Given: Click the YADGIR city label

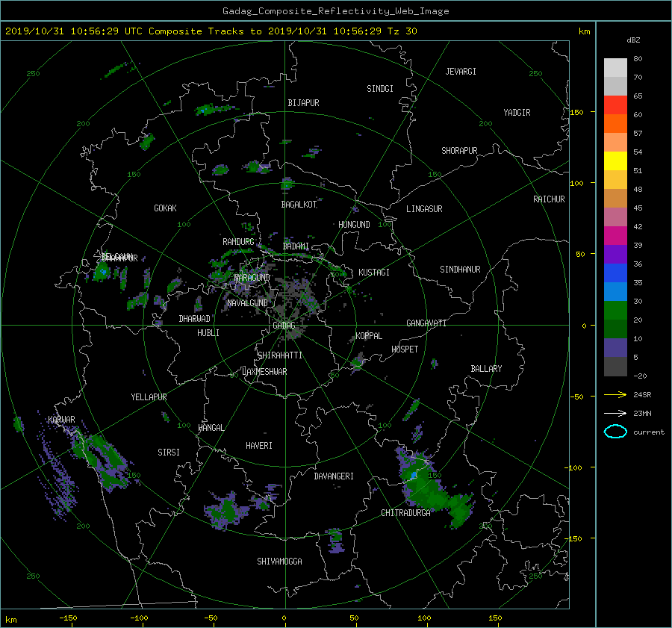Looking at the screenshot, I should click(517, 113).
